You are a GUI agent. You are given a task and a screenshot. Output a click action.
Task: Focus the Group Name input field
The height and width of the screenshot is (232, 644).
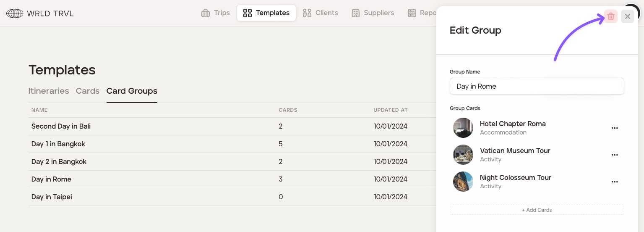[x=537, y=86]
